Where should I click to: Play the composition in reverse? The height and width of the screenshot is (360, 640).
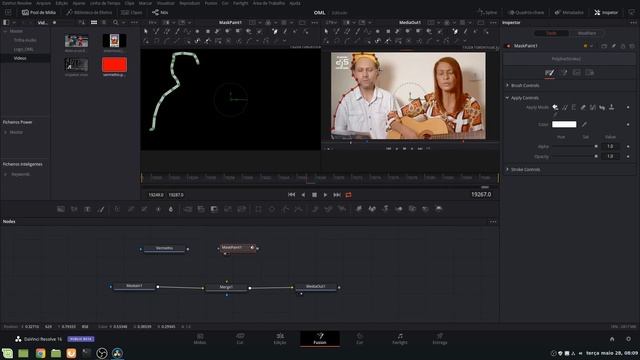[303, 195]
